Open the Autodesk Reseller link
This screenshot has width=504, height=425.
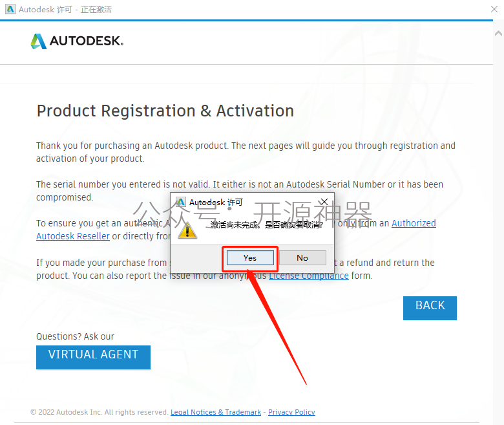click(73, 236)
